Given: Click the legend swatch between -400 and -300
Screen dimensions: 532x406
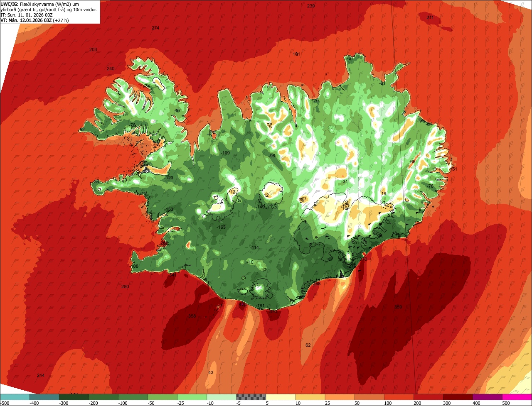Looking at the screenshot, I should click(44, 396).
